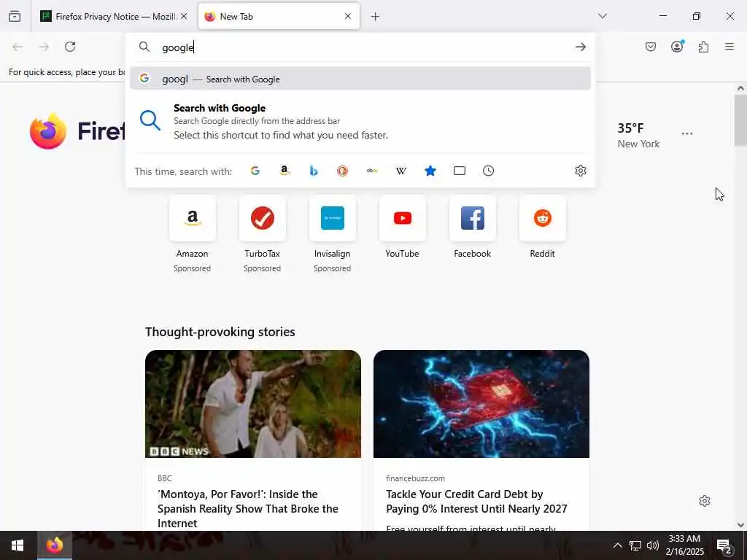Click the address bar containing 'google'
Image resolution: width=747 pixels, height=560 pixels.
[362, 47]
